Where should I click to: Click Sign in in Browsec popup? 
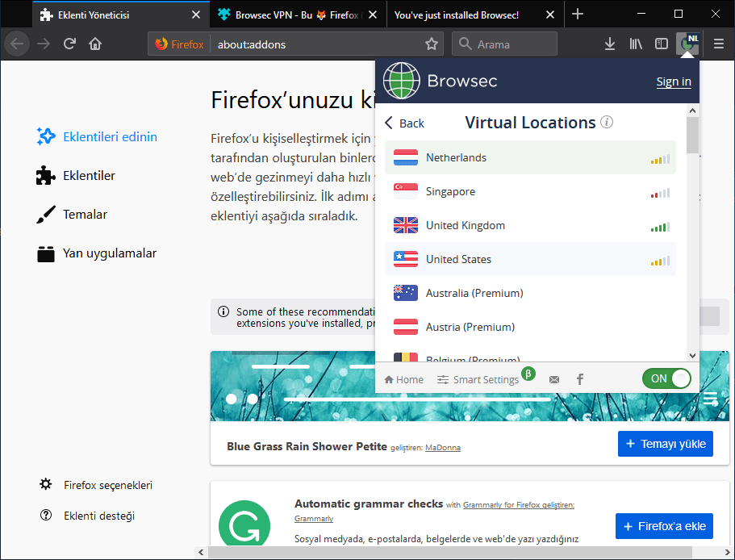click(674, 81)
